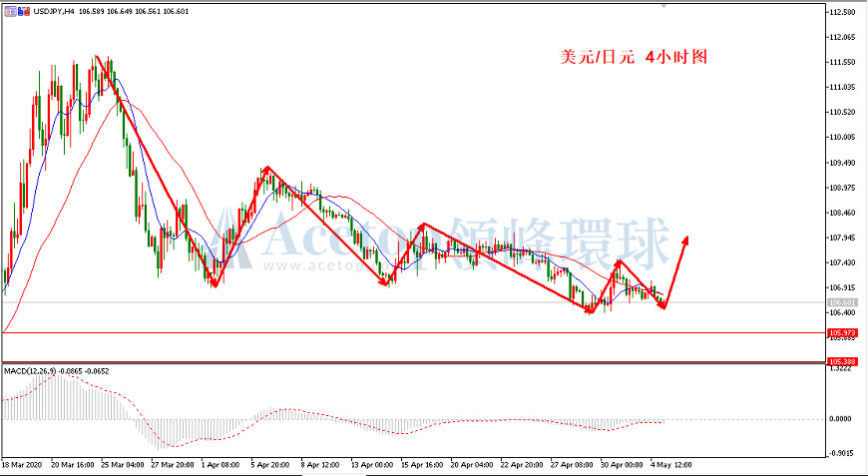Screen dimensions: 868x476
Task: Click the USDJPY,H4 symbol label
Action: pyautogui.click(x=52, y=11)
